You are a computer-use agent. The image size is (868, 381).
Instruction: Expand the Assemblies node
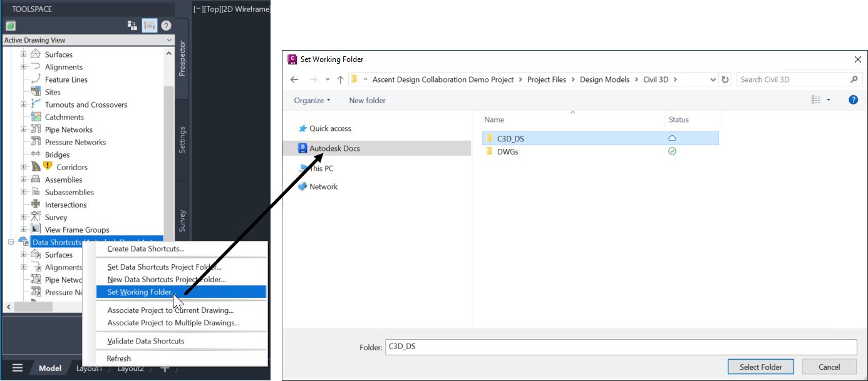coord(24,180)
